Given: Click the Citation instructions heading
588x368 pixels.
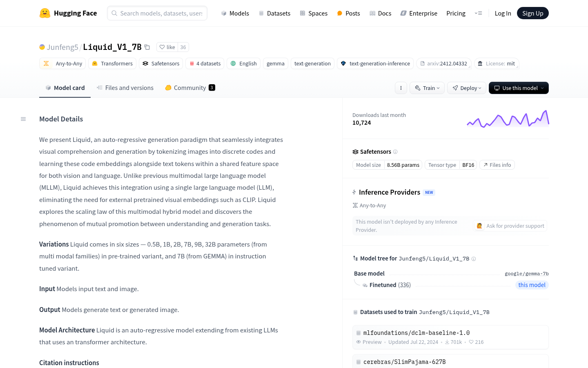Looking at the screenshot, I should tap(69, 363).
